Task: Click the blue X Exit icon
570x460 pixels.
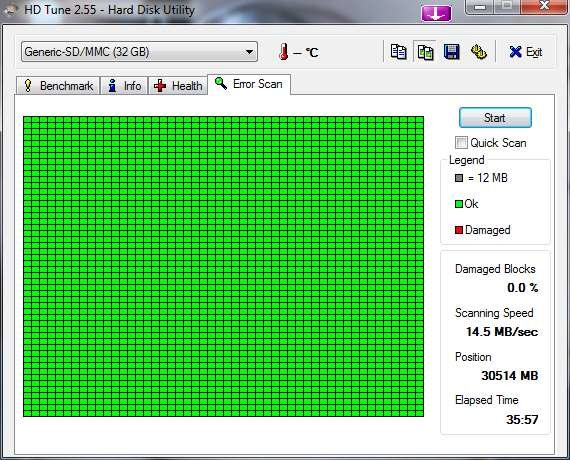Action: (515, 52)
